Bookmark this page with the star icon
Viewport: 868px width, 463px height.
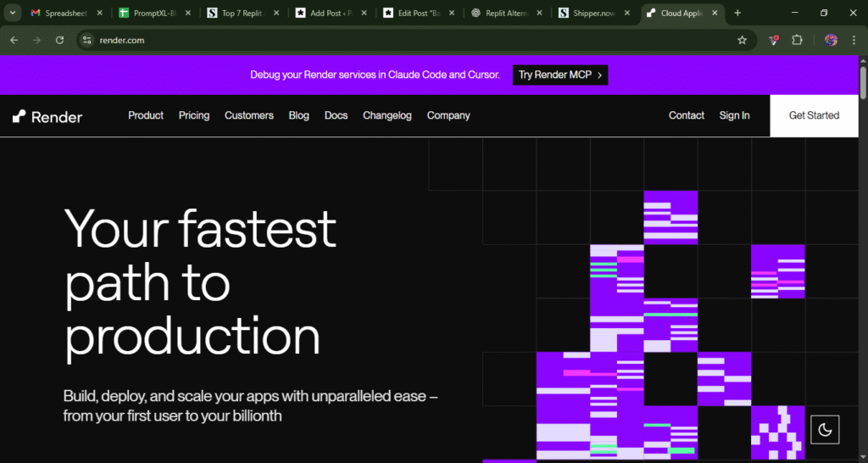coord(743,40)
